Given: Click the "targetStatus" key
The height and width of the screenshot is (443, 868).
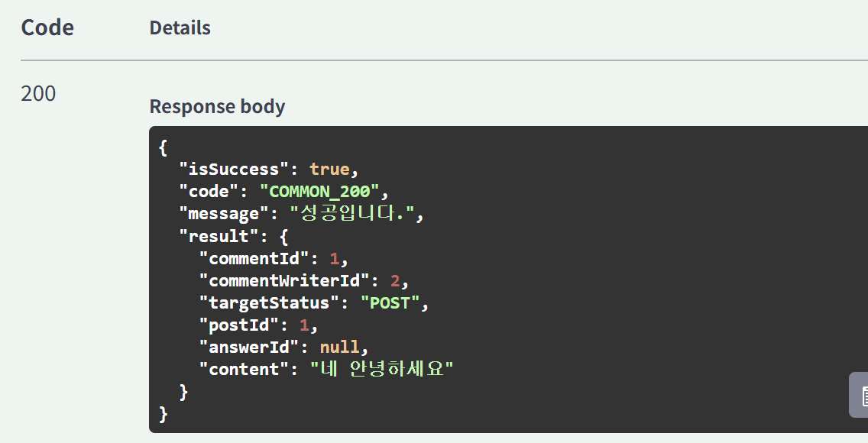Looking at the screenshot, I should coord(268,302).
